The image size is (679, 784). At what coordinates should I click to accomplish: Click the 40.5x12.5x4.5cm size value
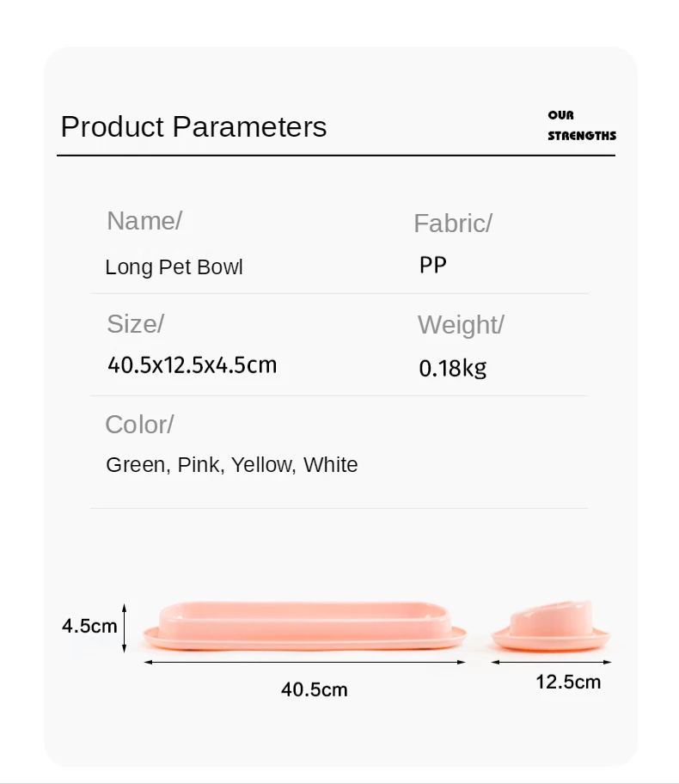click(192, 365)
